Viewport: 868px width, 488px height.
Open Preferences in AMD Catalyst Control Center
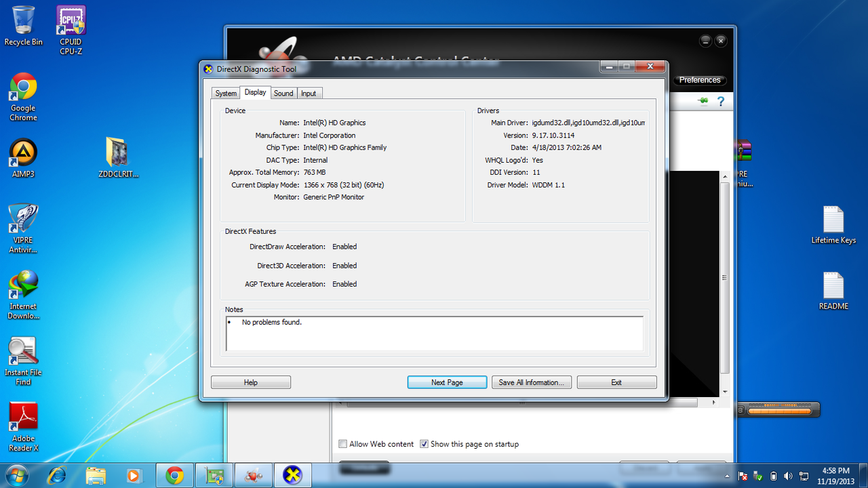pyautogui.click(x=700, y=80)
